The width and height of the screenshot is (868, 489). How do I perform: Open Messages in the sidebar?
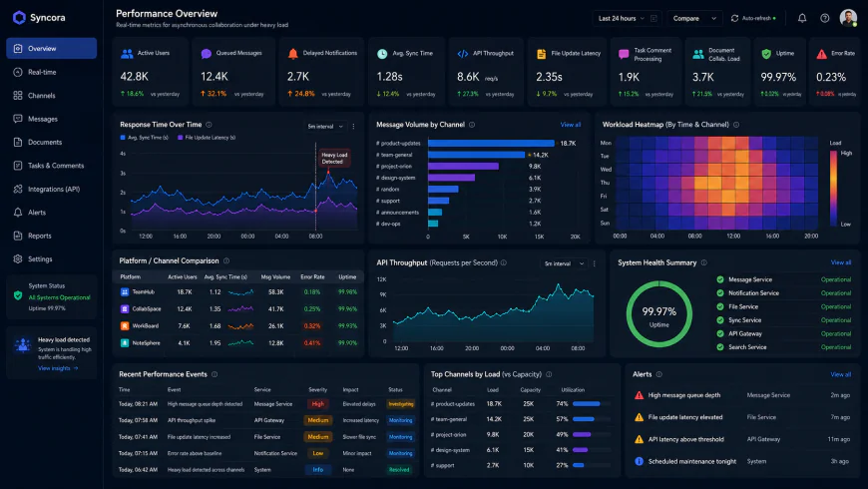[52, 119]
